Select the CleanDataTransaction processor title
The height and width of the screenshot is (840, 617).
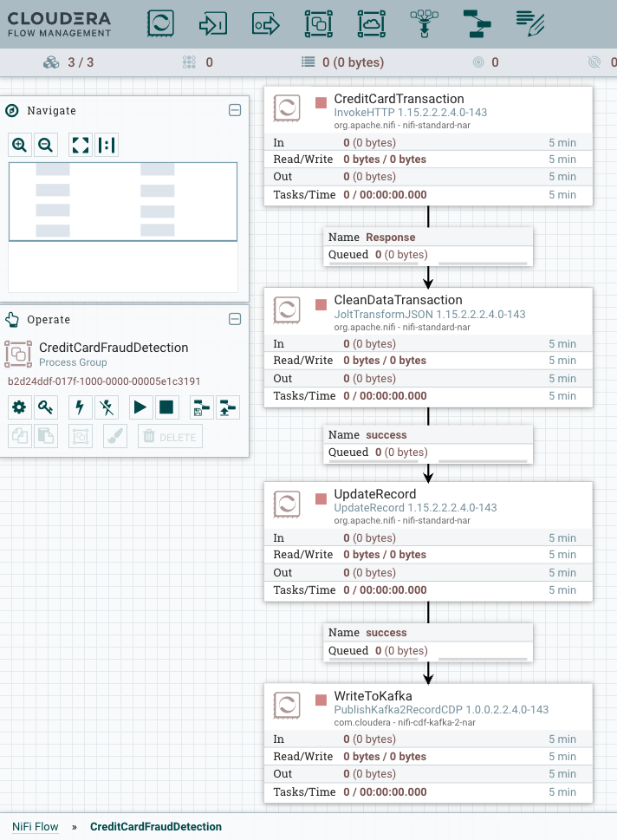click(x=398, y=300)
